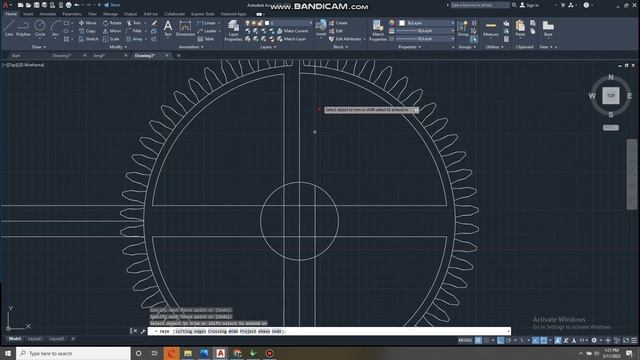Image resolution: width=640 pixels, height=360 pixels.
Task: Select the Arc tool
Action: 55,29
